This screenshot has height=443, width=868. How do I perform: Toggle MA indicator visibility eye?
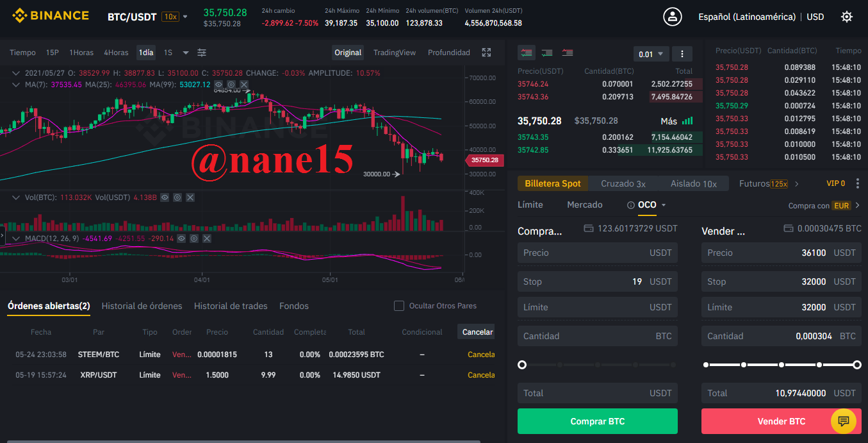point(219,84)
